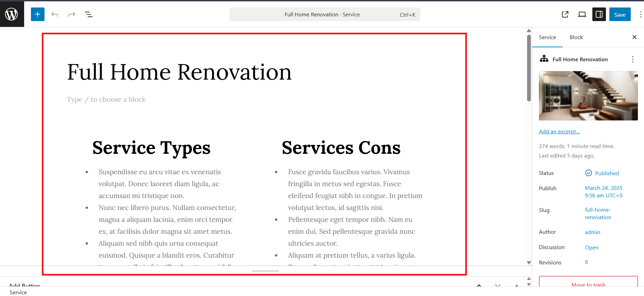This screenshot has width=644, height=296.
Task: Open the Document Overview list
Action: pyautogui.click(x=89, y=14)
